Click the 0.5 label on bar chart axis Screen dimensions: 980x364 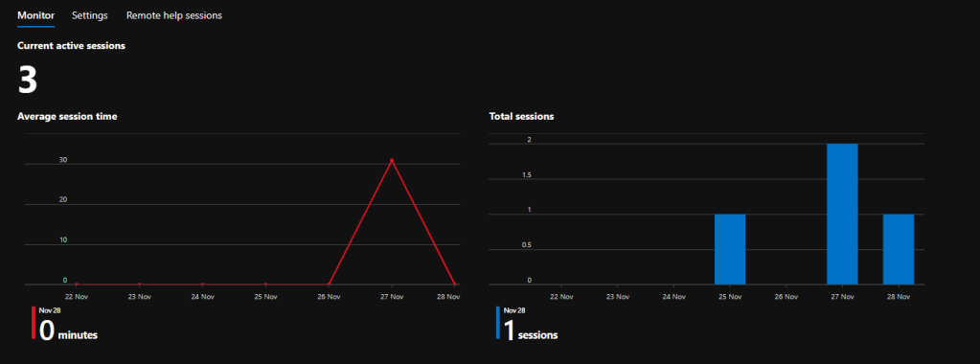(526, 245)
